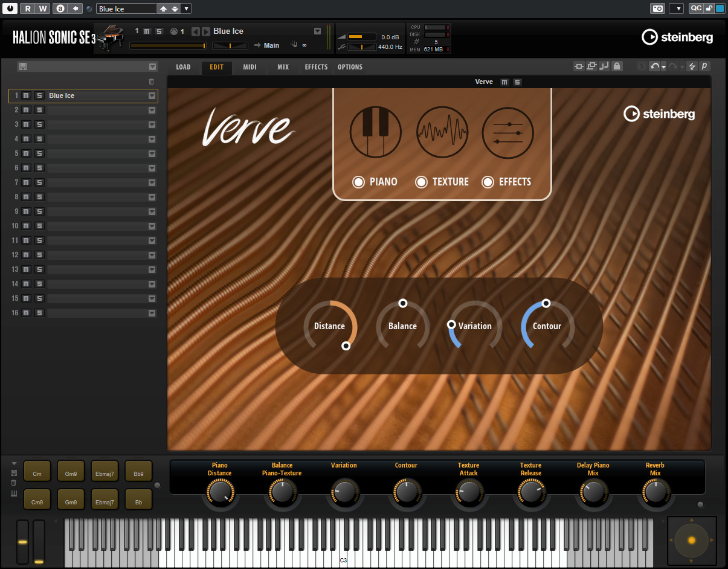Select the Piano waveform icon in Verve
The height and width of the screenshot is (569, 728).
pos(376,132)
